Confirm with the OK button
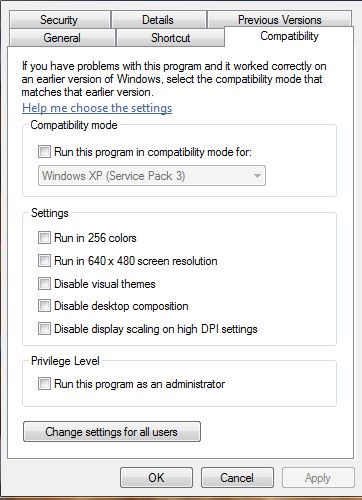Screen dimensions: 362x500 (156, 477)
